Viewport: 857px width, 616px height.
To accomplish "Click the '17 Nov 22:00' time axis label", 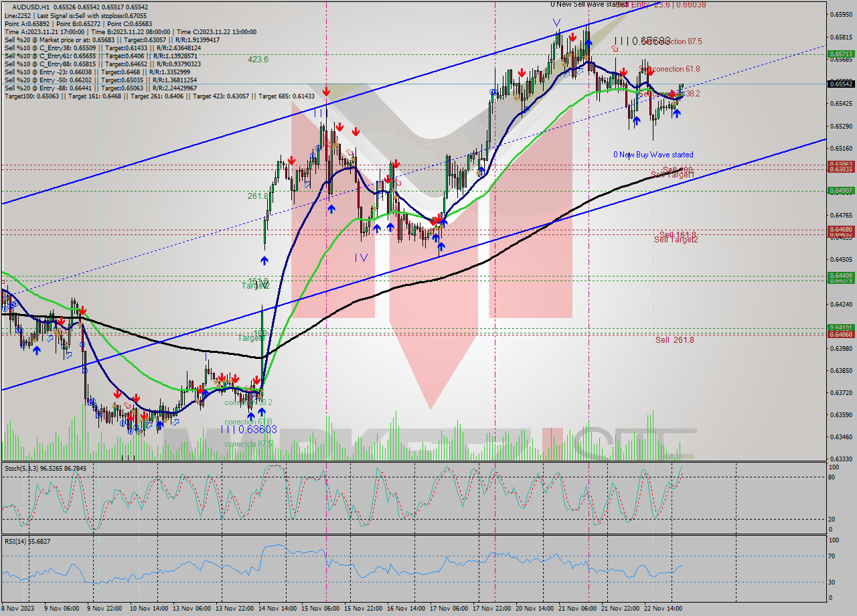I will coord(491,609).
